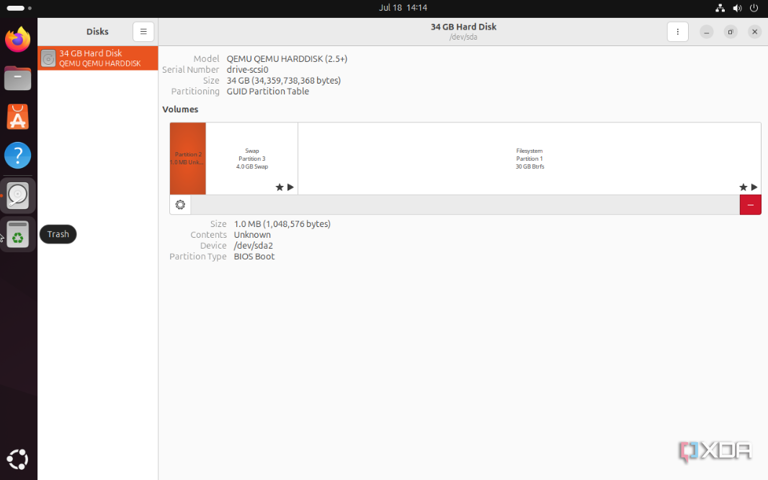Screen dimensions: 768x480
Task: Open the power menu icon in top bar
Action: [x=754, y=8]
